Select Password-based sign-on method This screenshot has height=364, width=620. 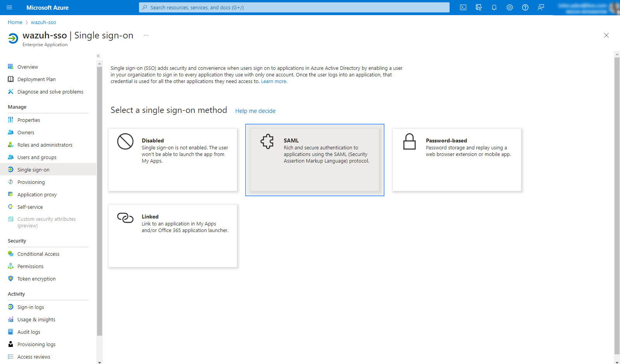[x=457, y=160]
